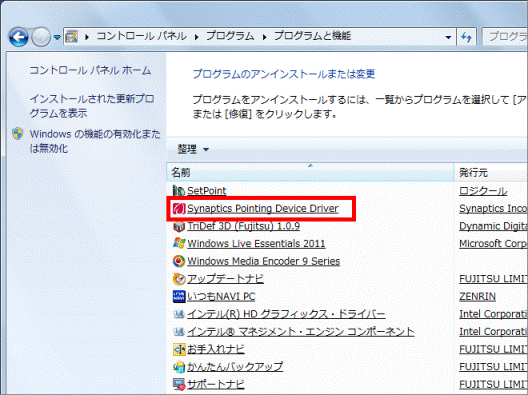Click かんたんバックアップ program icon
The width and height of the screenshot is (528, 395).
click(x=179, y=367)
